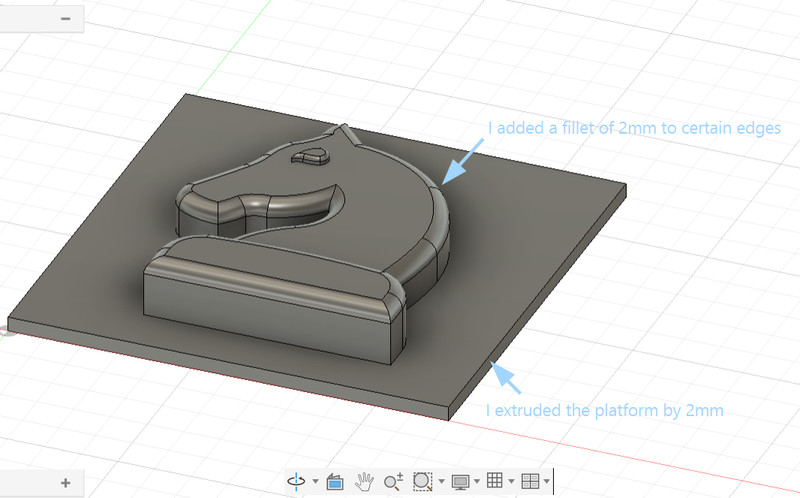Click the Look At tool icon
This screenshot has height=498, width=800.
335,481
